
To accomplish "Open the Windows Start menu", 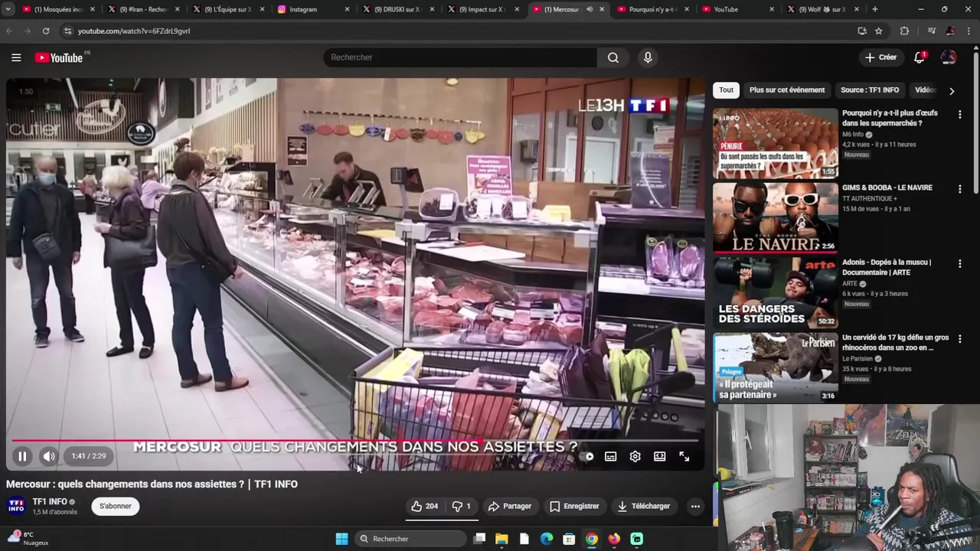I will (x=341, y=539).
